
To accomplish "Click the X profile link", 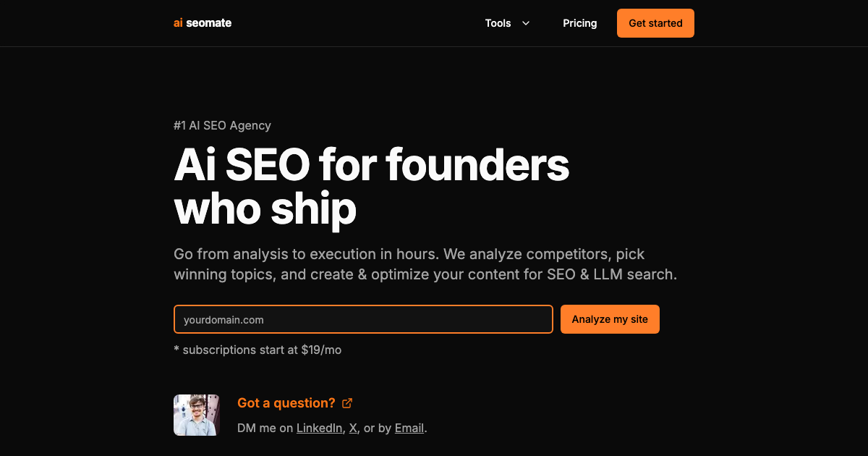I will click(x=353, y=428).
